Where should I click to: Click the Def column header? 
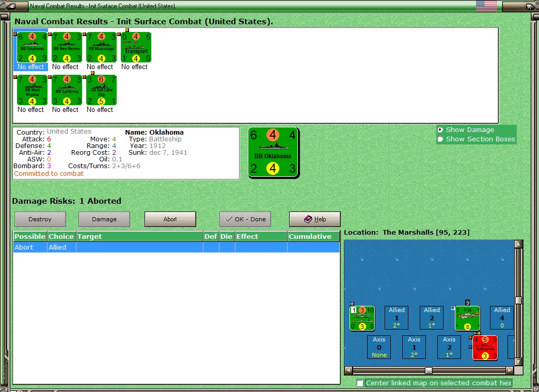211,236
